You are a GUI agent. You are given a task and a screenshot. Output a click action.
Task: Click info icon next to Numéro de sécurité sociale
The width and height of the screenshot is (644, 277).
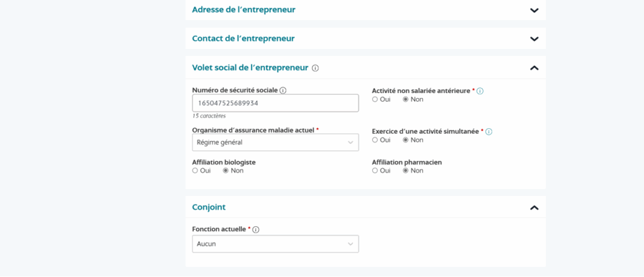[283, 90]
